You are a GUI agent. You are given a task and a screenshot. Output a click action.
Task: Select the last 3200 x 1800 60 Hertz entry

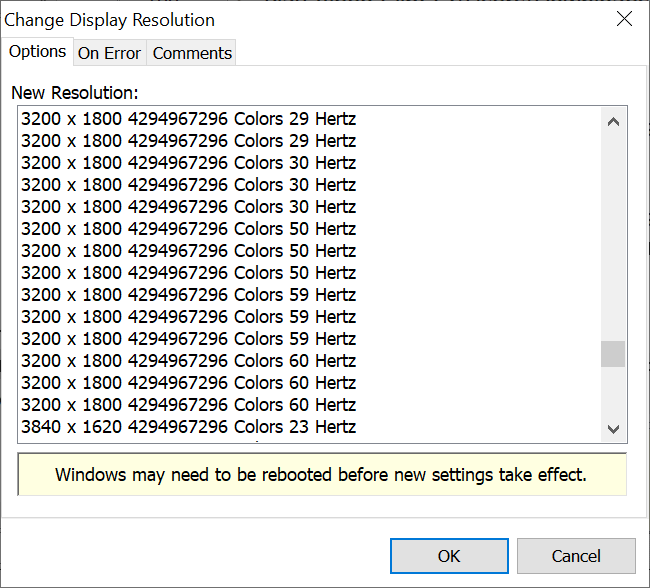coord(188,405)
